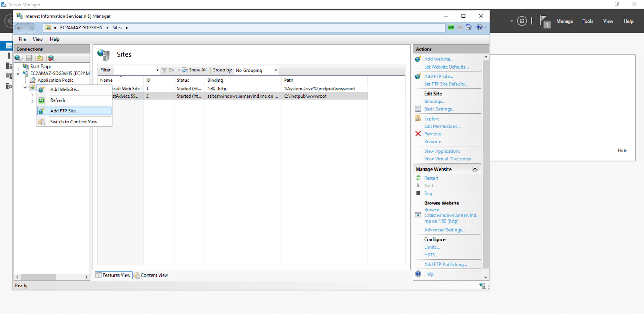Image resolution: width=644 pixels, height=314 pixels.
Task: Choose Refresh in the context menu
Action: click(x=74, y=100)
